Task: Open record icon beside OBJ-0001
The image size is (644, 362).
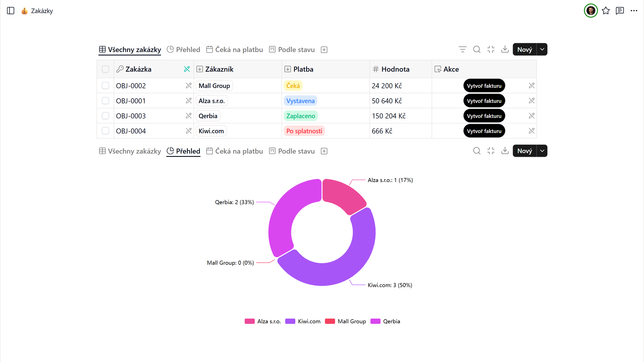Action: pyautogui.click(x=189, y=101)
